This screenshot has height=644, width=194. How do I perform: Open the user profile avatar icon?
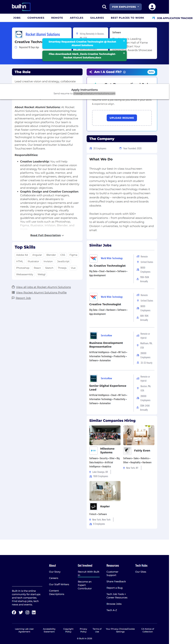coord(152,7)
